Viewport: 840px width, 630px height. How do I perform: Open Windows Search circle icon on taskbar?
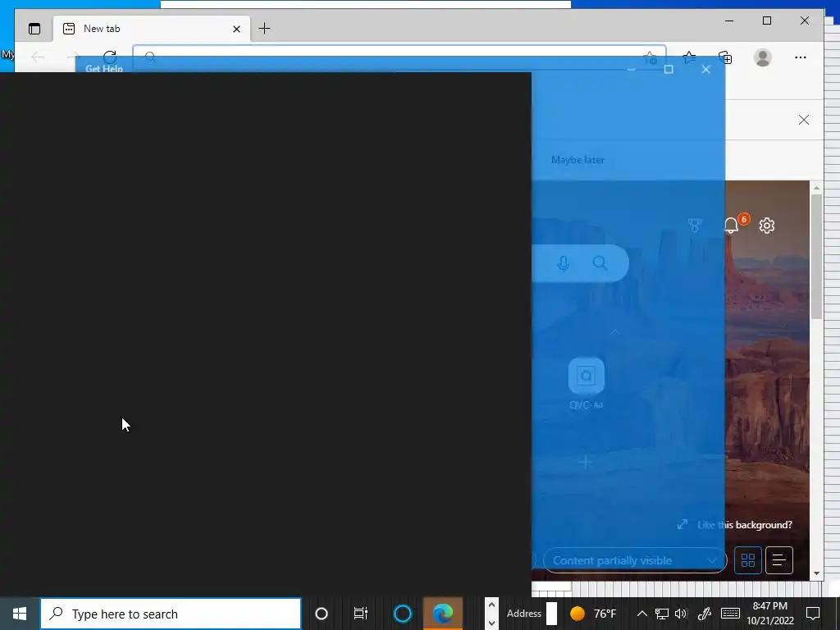pyautogui.click(x=322, y=614)
